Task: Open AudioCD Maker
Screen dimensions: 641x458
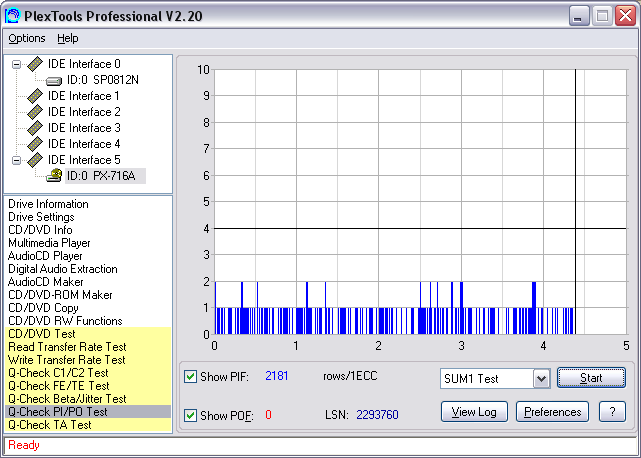Action: 45,282
